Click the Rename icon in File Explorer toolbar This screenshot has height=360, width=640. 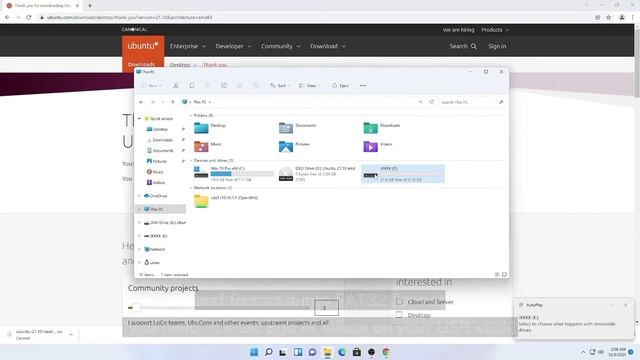(224, 86)
